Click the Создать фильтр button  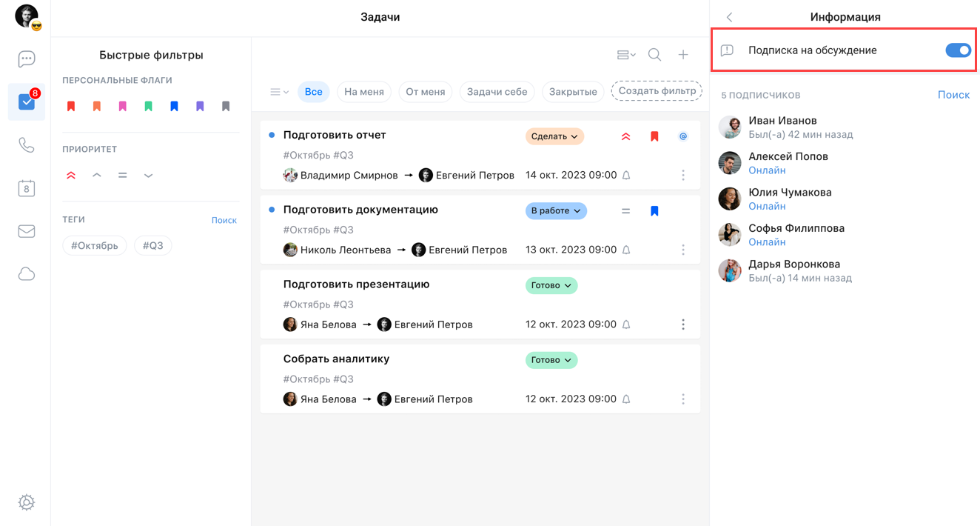pos(657,91)
